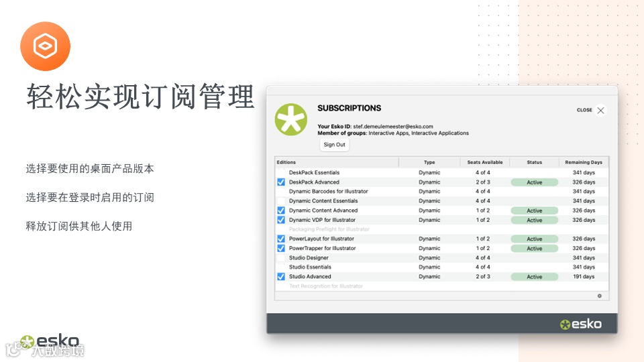Click the Active badge for PowerTrapper for Illustrator
The width and height of the screenshot is (644, 362).
click(x=535, y=249)
